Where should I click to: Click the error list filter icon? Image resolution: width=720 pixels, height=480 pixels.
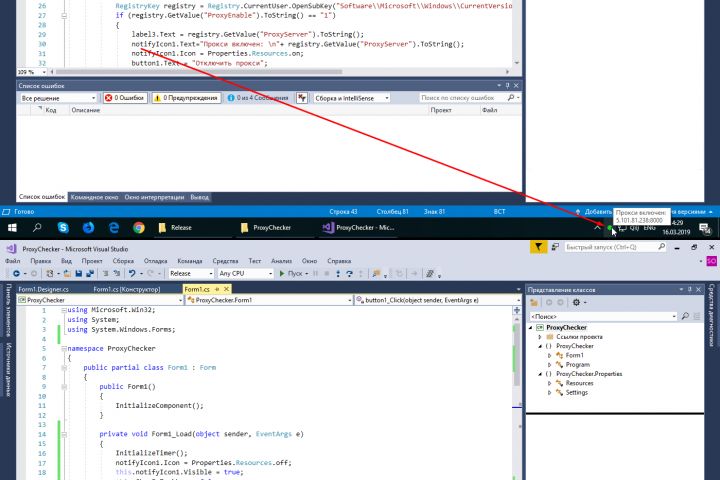(x=302, y=98)
